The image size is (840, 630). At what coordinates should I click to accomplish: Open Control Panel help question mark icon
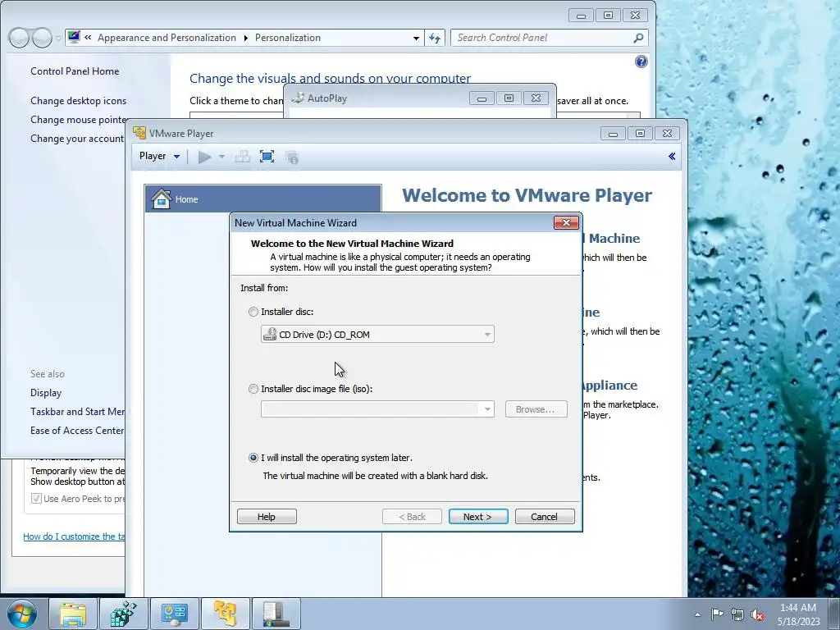pos(641,62)
